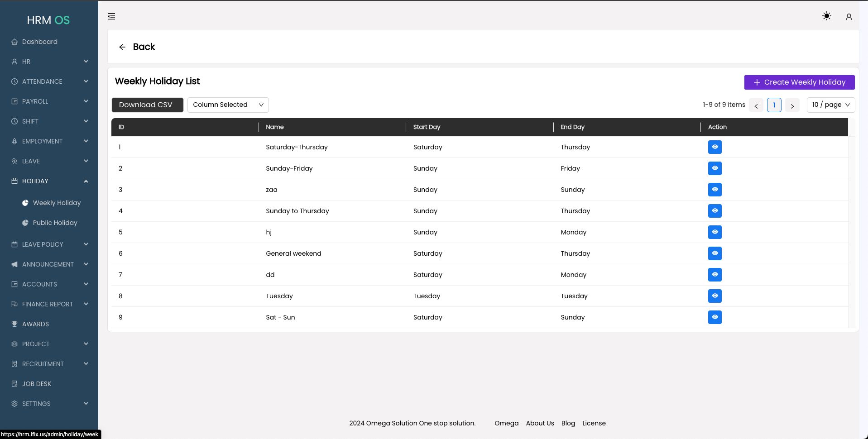
Task: View the Saturday-Thursday row details via eye icon
Action: 715,147
